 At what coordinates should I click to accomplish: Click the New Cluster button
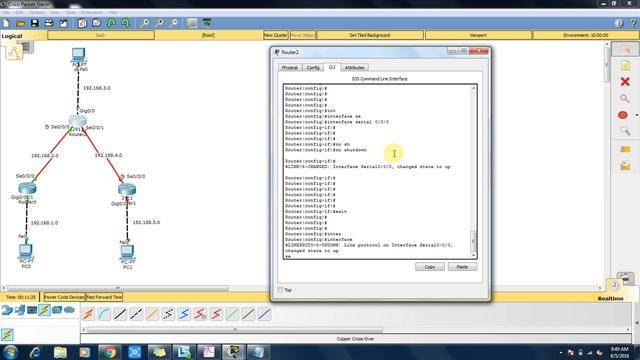(276, 35)
